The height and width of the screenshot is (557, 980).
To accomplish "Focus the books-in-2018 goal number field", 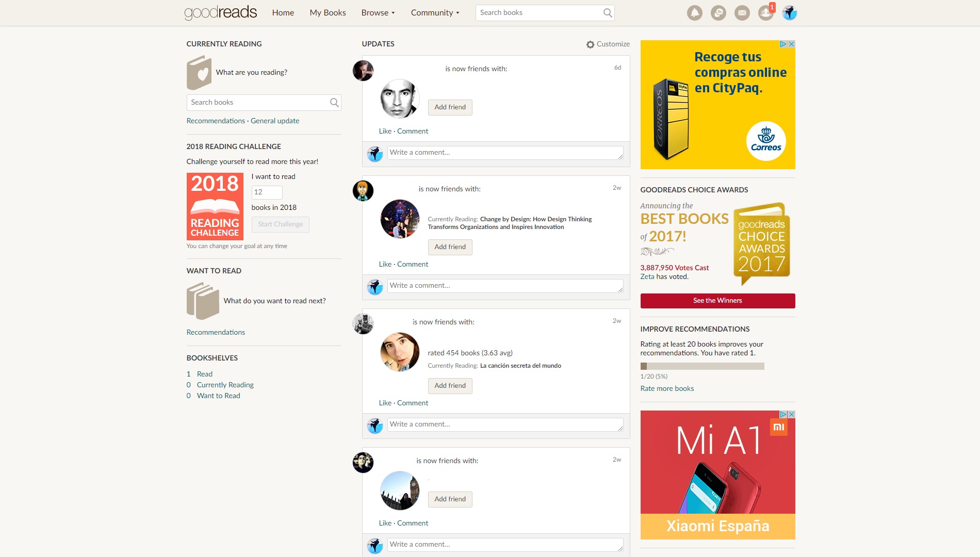I will click(x=267, y=192).
